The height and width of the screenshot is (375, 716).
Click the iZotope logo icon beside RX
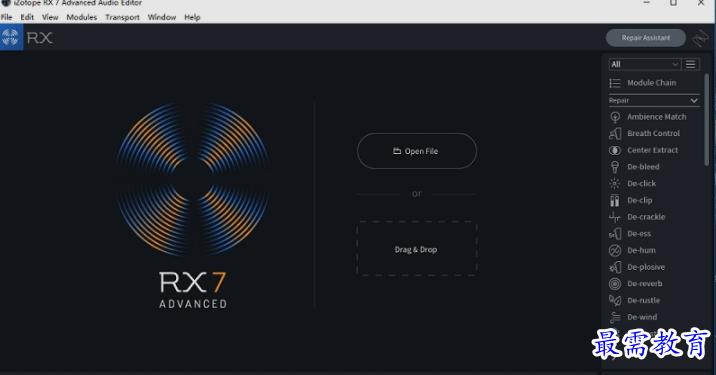pyautogui.click(x=11, y=37)
